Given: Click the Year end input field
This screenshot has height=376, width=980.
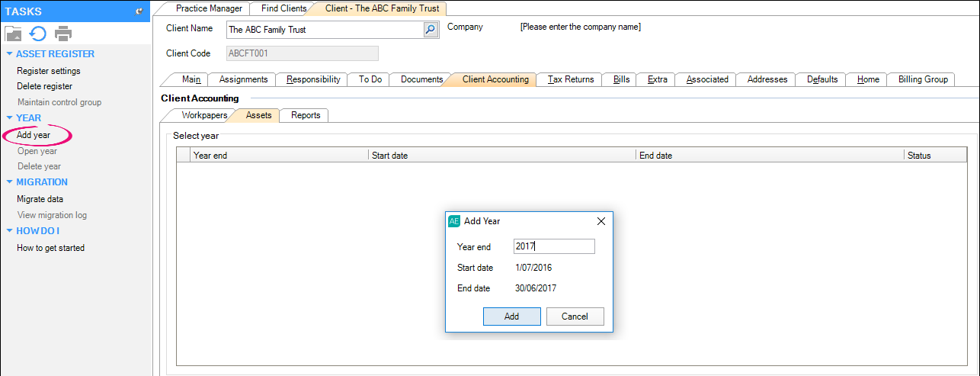Looking at the screenshot, I should [x=554, y=246].
